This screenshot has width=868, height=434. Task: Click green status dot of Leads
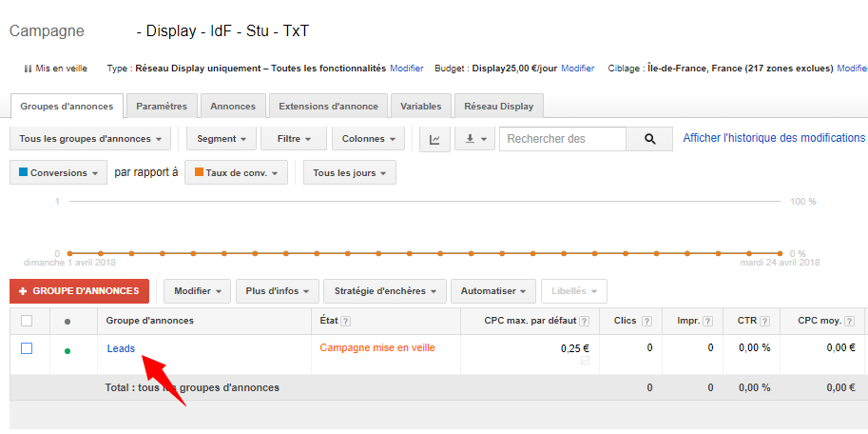pos(67,350)
